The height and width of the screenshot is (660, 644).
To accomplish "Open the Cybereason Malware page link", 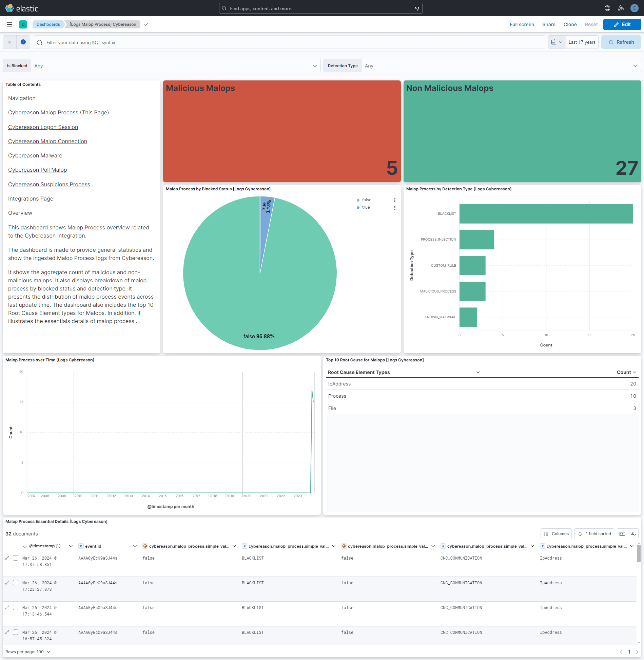I will coord(35,155).
